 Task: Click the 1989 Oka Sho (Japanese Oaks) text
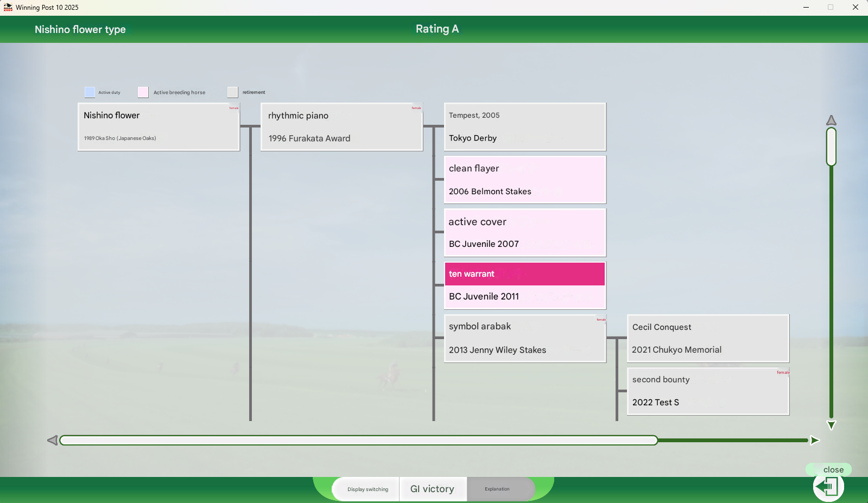[120, 138]
